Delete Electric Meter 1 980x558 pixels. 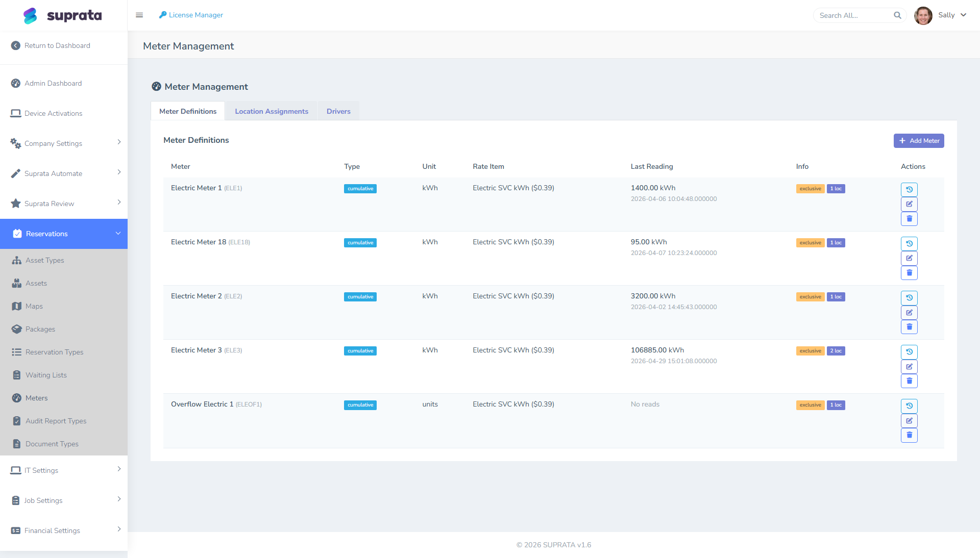tap(909, 219)
